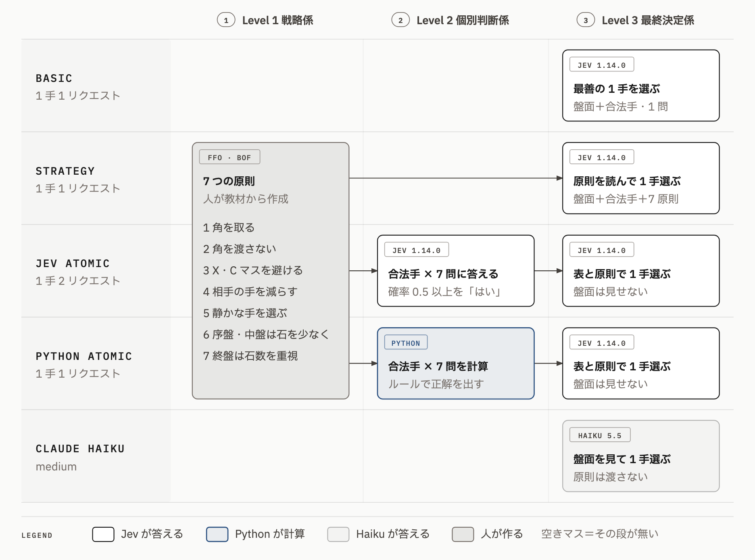
Task: Open the 原則を読んで 1 手選ぶ card
Action: [x=641, y=178]
